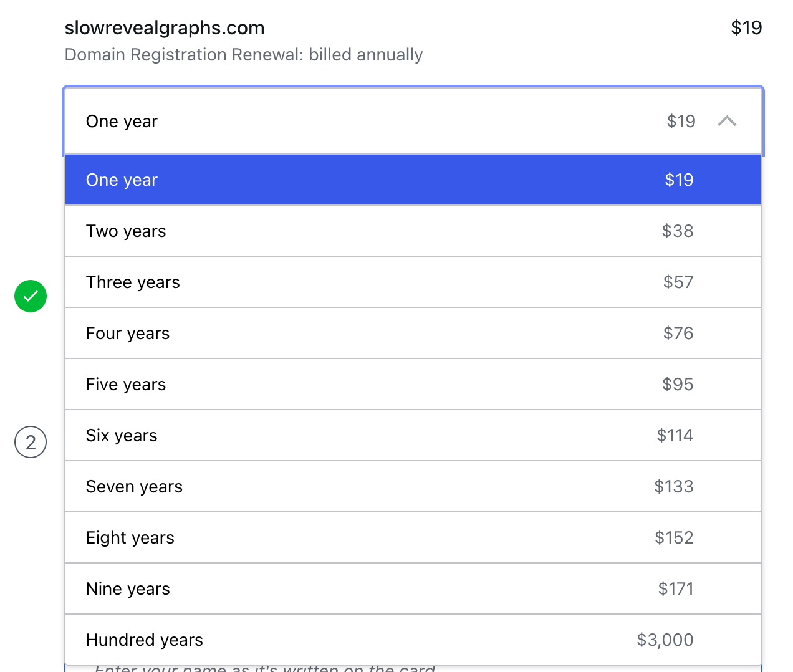Collapse the renewal term dropdown chevron
Viewport: 793px width, 672px height.
tap(727, 121)
